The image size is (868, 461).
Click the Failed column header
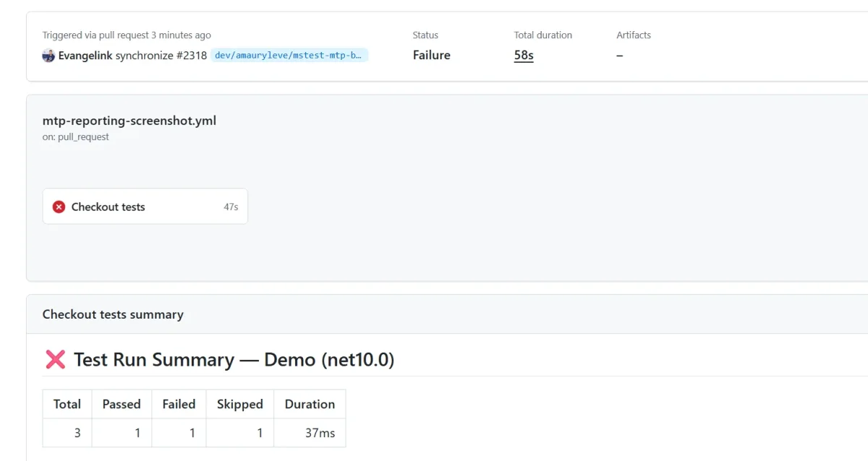tap(179, 404)
